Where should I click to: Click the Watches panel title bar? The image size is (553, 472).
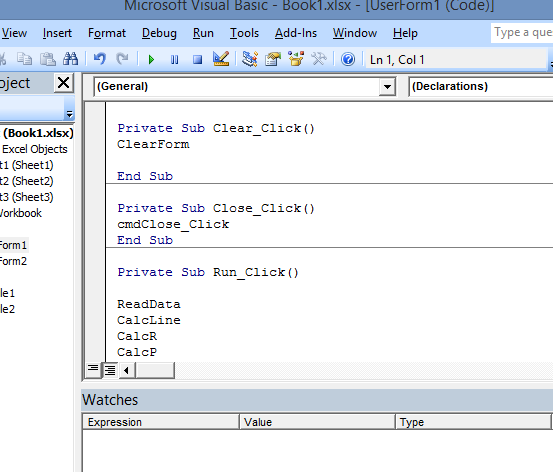coord(317,400)
